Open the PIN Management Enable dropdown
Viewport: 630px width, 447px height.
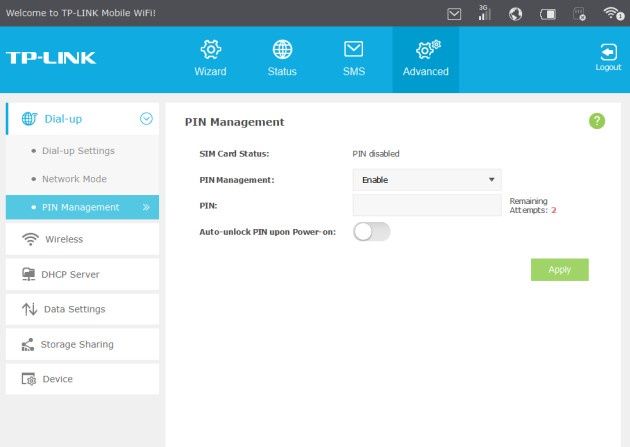[427, 180]
